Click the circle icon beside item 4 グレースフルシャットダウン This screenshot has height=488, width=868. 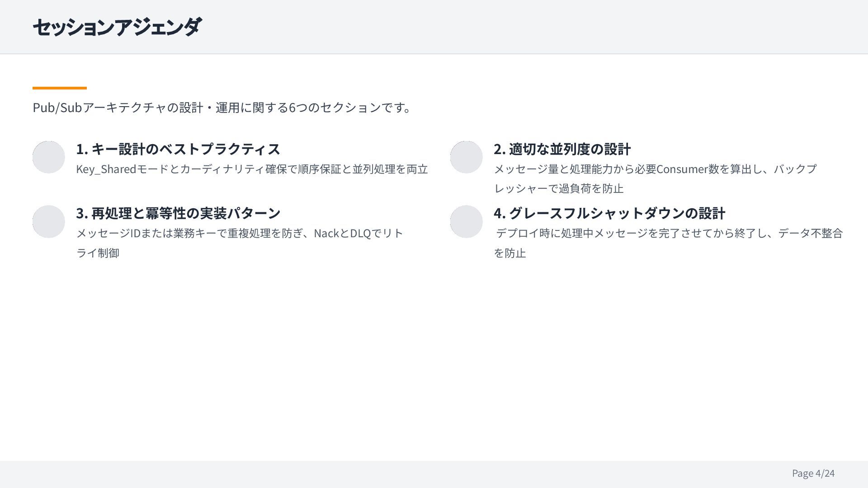pos(466,221)
